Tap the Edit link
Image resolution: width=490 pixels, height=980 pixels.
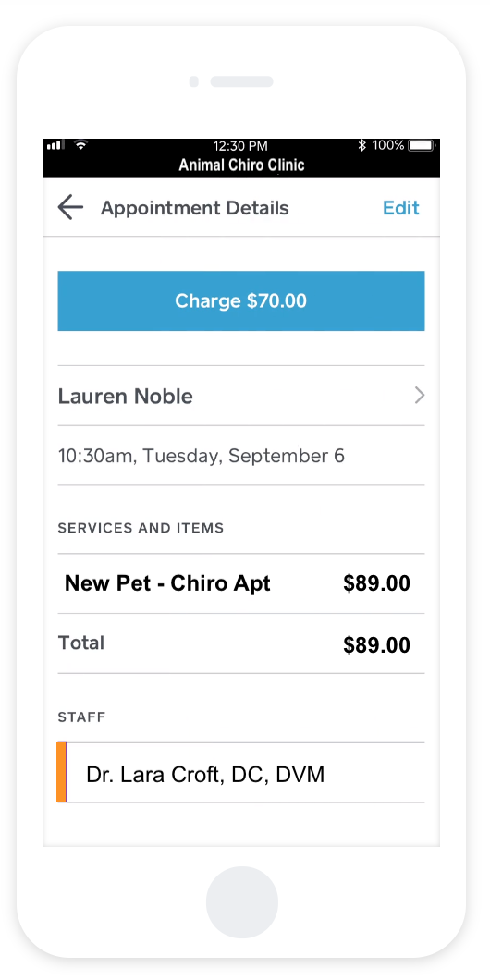(400, 207)
